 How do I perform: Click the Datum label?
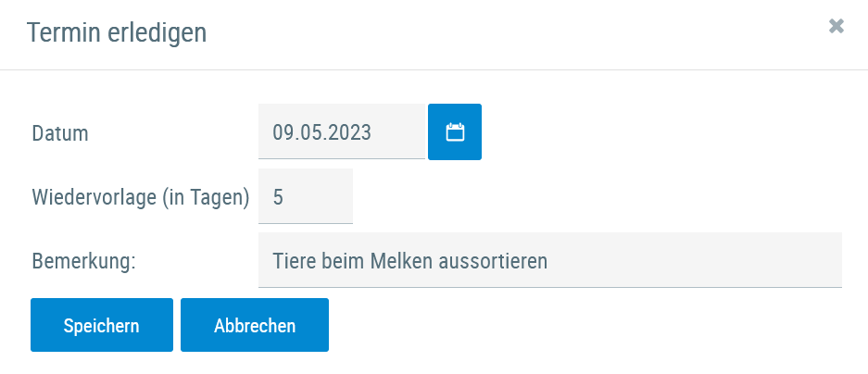pyautogui.click(x=60, y=133)
